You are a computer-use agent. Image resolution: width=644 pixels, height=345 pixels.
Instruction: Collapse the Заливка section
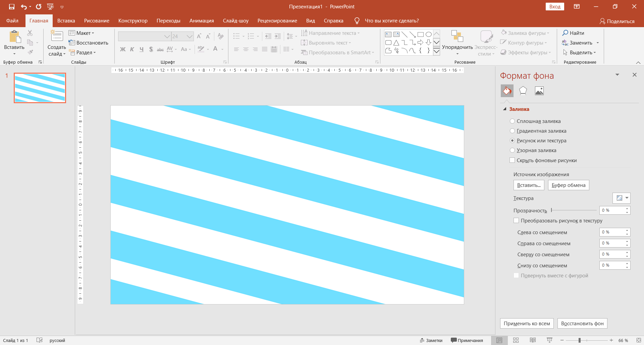(x=505, y=109)
